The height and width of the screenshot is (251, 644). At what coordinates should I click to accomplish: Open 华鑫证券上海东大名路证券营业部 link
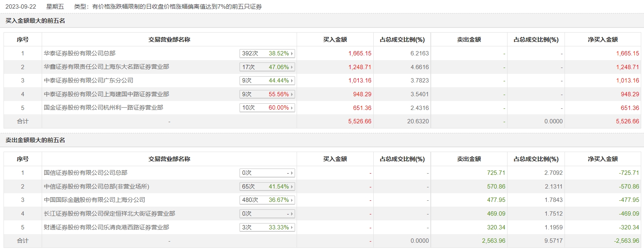point(106,67)
